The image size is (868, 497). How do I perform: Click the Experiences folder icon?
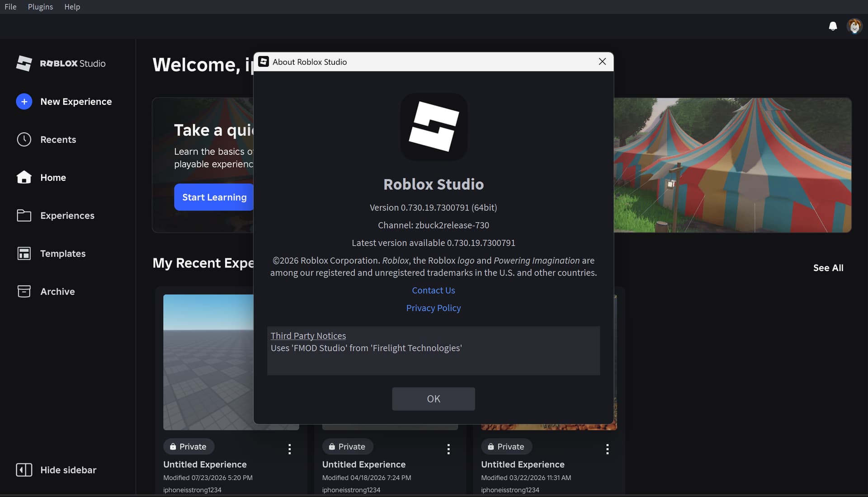(24, 216)
